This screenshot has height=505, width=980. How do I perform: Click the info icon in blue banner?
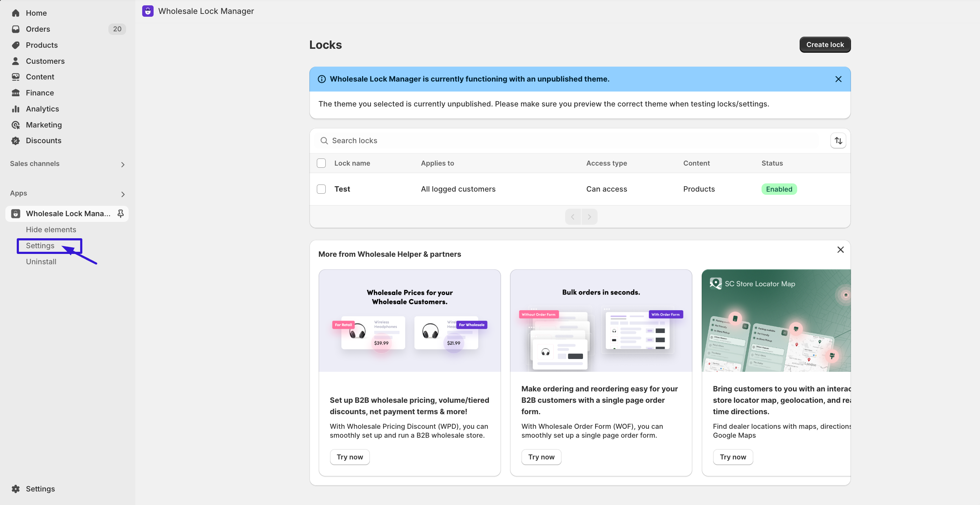pyautogui.click(x=322, y=79)
